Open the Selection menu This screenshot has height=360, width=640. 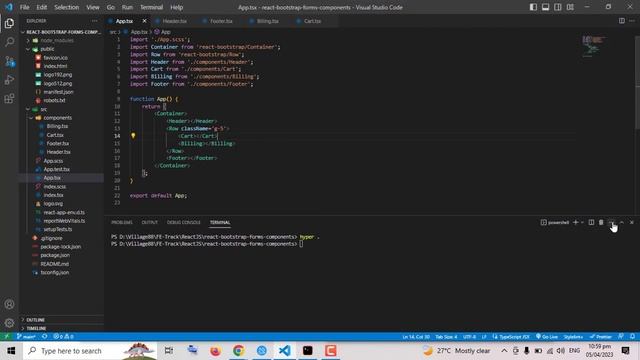coord(67,7)
